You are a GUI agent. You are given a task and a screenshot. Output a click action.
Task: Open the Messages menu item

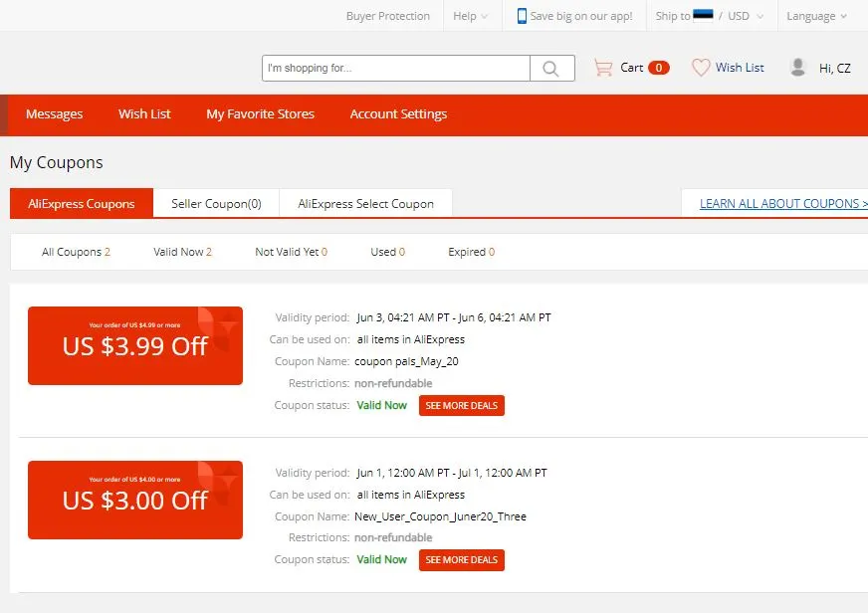[x=54, y=114]
